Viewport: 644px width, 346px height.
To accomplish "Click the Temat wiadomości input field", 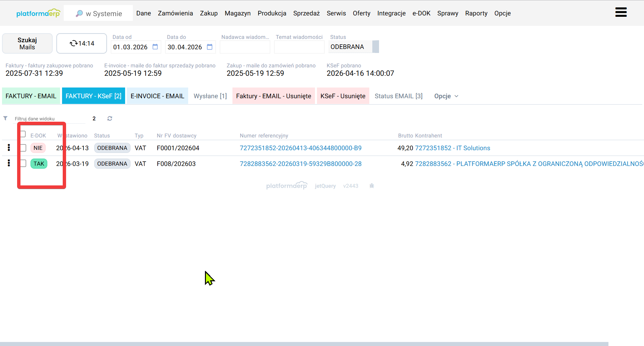I will pyautogui.click(x=299, y=47).
